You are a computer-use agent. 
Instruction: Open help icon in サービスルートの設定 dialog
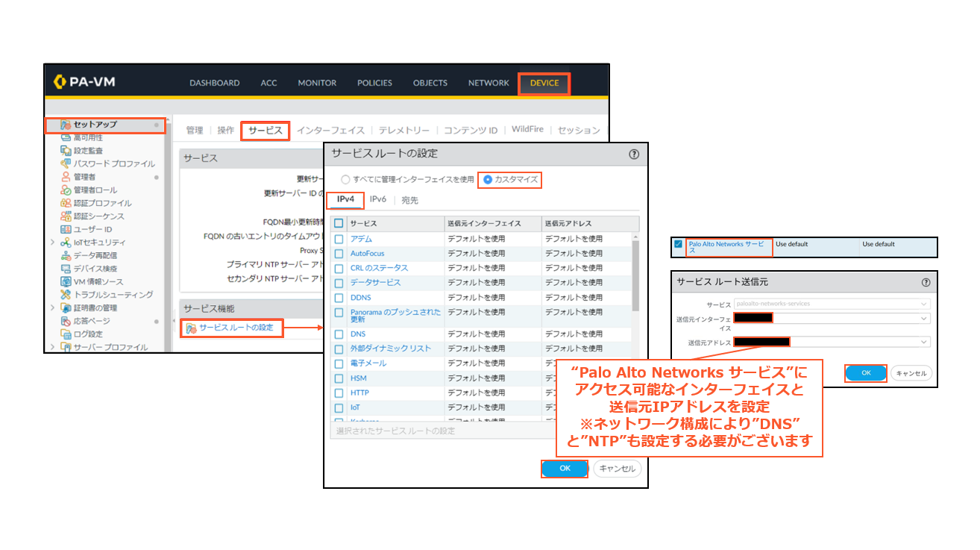coord(634,154)
